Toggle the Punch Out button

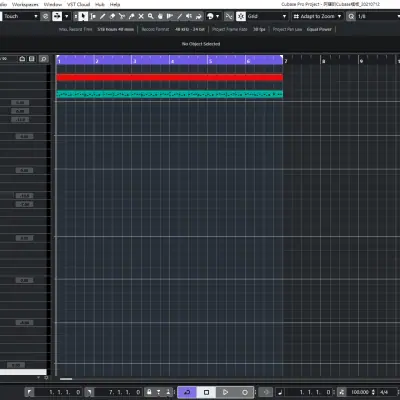click(168, 392)
